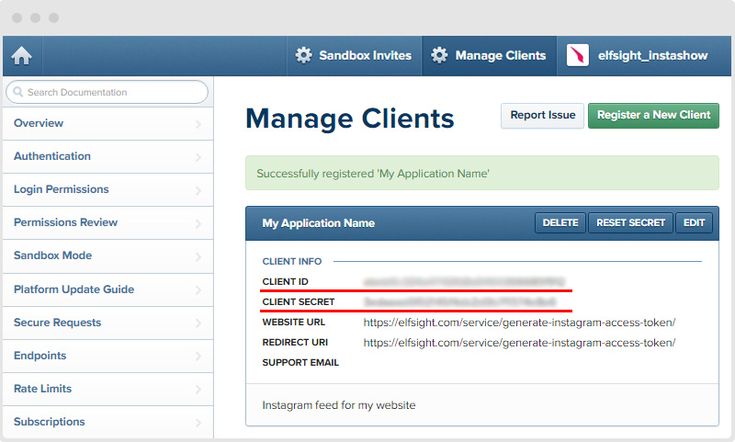Image resolution: width=735 pixels, height=442 pixels.
Task: Click the home icon in the top bar
Action: [21, 56]
